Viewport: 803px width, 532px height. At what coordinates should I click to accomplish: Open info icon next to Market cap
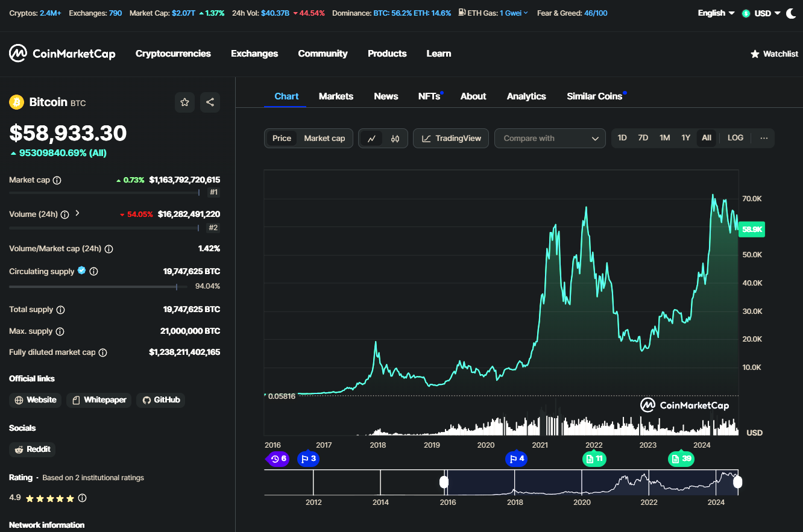click(x=57, y=180)
